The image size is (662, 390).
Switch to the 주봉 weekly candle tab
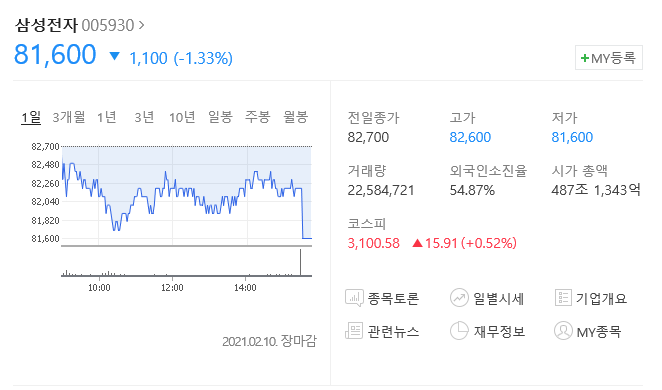point(258,117)
